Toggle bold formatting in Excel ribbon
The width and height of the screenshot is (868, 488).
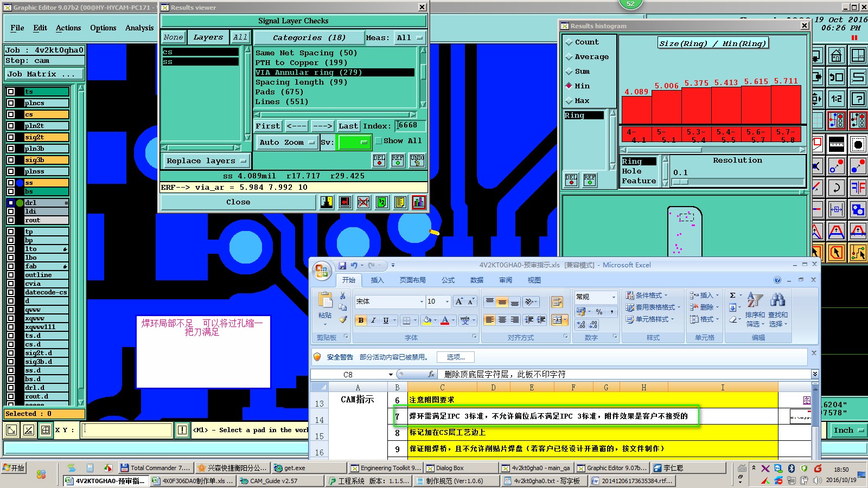[x=361, y=320]
